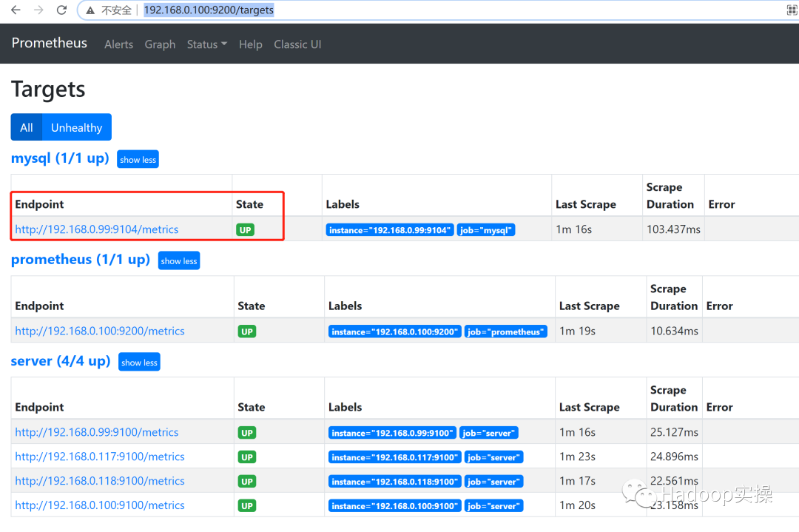Screen dimensions: 799x532
Task: Click the instance="192.168.0.99:9104" label
Action: [x=390, y=230]
